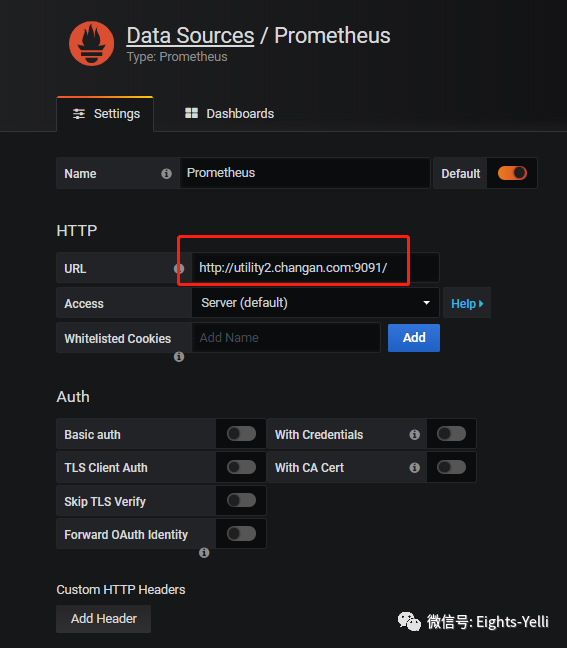Viewport: 567px width, 648px height.
Task: Click the Custom HTTP Headers heading
Action: 121,589
